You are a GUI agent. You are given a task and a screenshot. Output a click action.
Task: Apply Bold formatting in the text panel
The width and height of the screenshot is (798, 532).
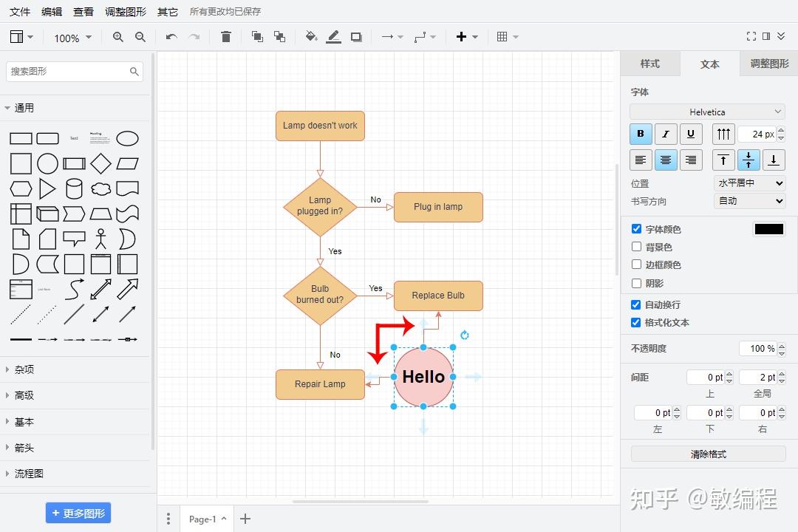640,134
